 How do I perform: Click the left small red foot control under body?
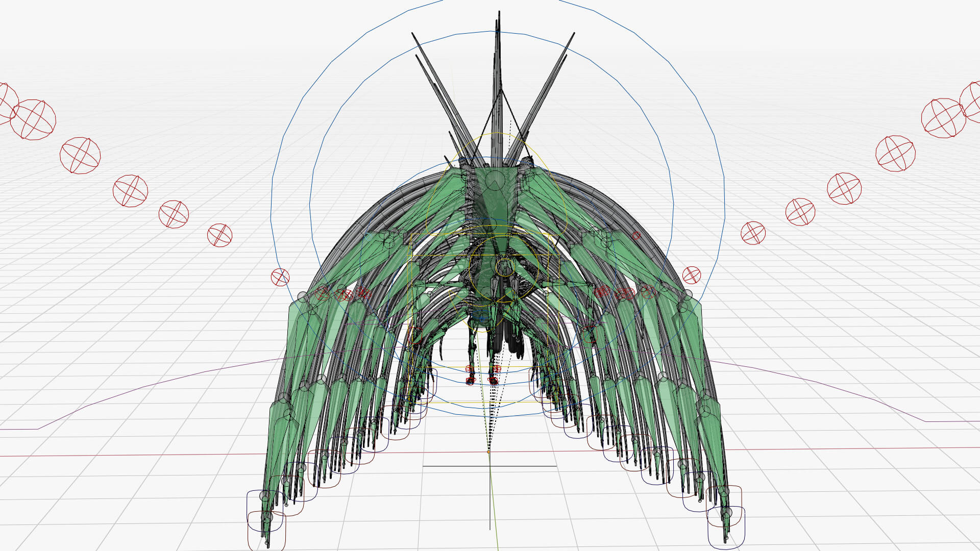(x=471, y=380)
